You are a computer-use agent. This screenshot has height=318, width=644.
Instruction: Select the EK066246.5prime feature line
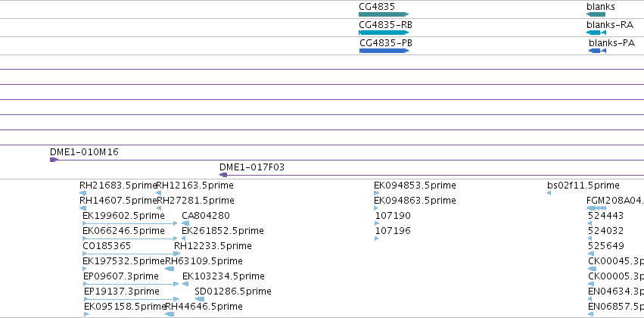tap(130, 238)
